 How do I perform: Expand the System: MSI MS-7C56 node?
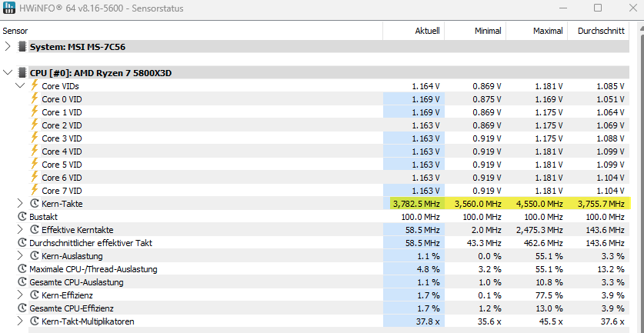click(8, 46)
